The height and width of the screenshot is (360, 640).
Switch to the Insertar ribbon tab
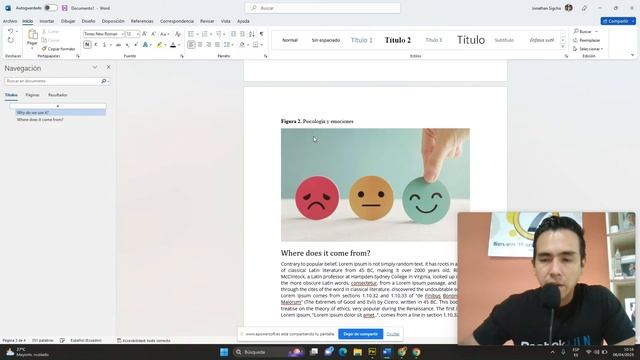(x=47, y=21)
